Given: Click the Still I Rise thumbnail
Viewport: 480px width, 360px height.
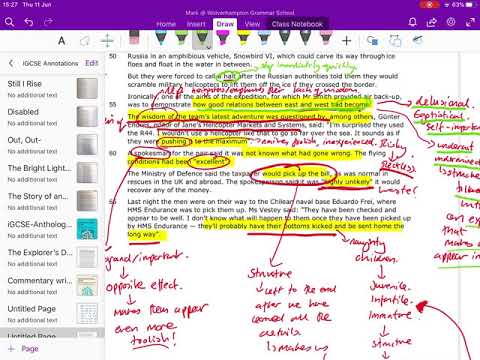Looking at the screenshot, I should (87, 88).
